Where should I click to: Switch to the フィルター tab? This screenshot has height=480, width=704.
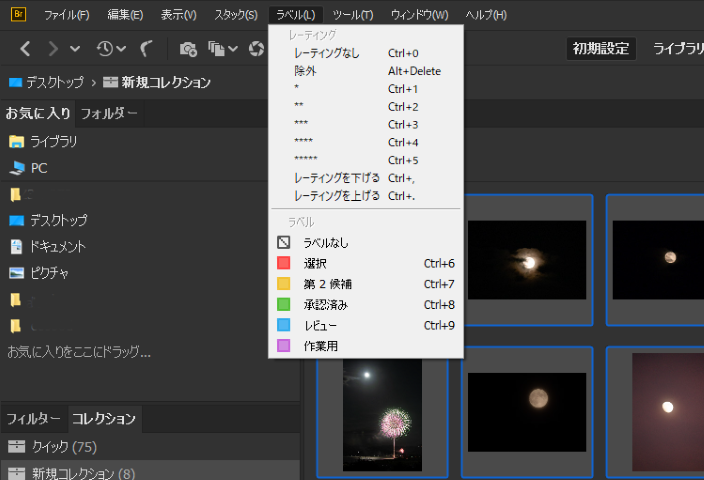tap(34, 418)
